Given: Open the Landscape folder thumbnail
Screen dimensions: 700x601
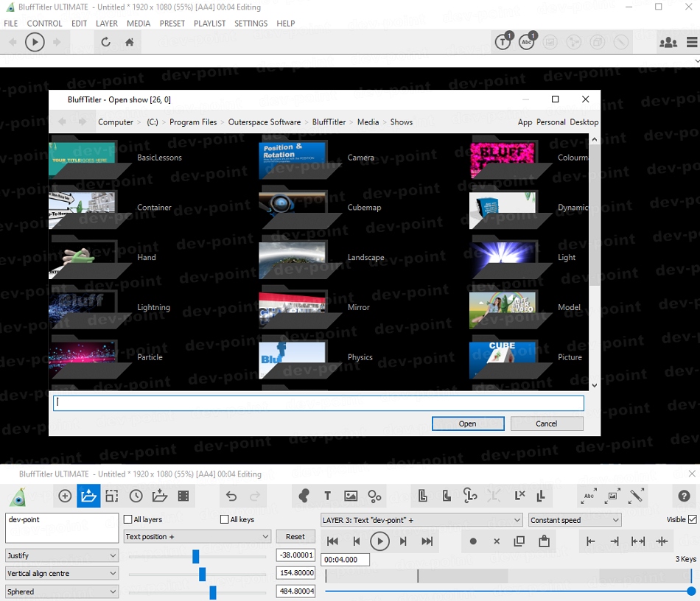Looking at the screenshot, I should pyautogui.click(x=300, y=258).
